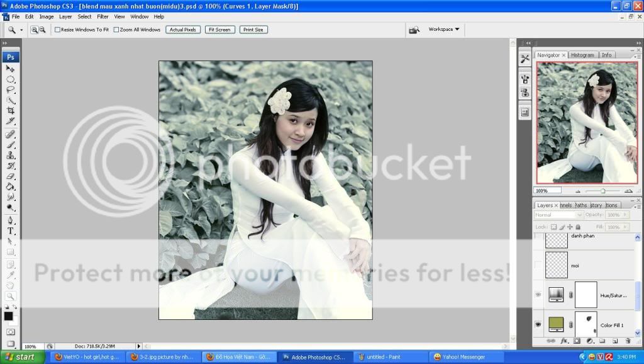Expand the collapsed toolbox with double arrows

pyautogui.click(x=4, y=43)
